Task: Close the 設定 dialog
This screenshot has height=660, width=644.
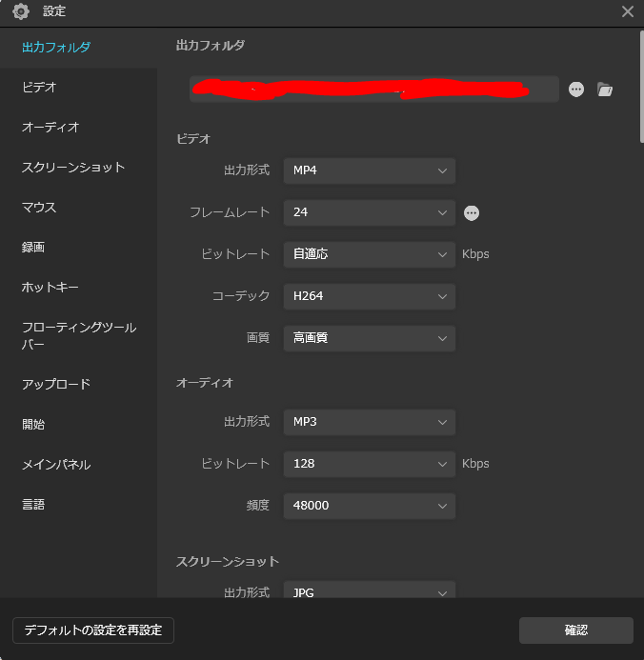Action: coord(628,11)
